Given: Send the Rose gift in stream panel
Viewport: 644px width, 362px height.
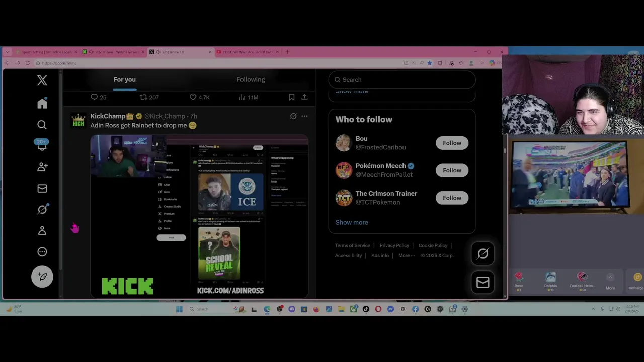Looking at the screenshot, I should tap(519, 281).
